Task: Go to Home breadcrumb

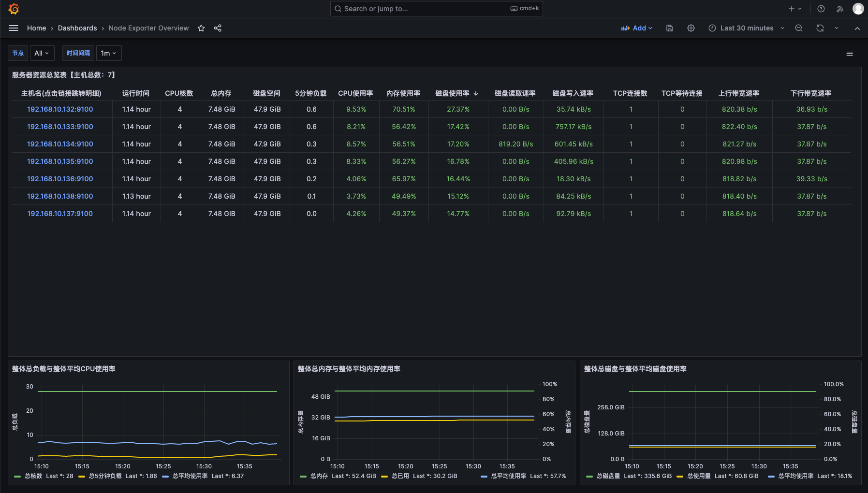Action: point(37,28)
